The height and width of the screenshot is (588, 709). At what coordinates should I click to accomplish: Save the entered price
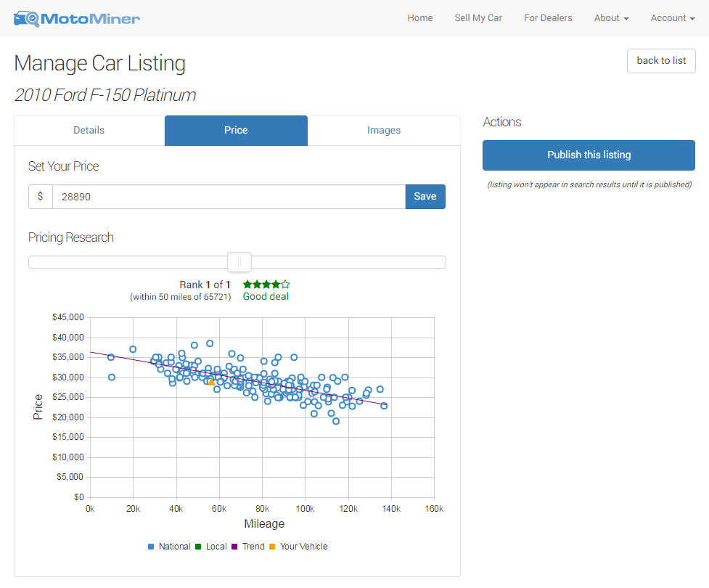(x=425, y=196)
